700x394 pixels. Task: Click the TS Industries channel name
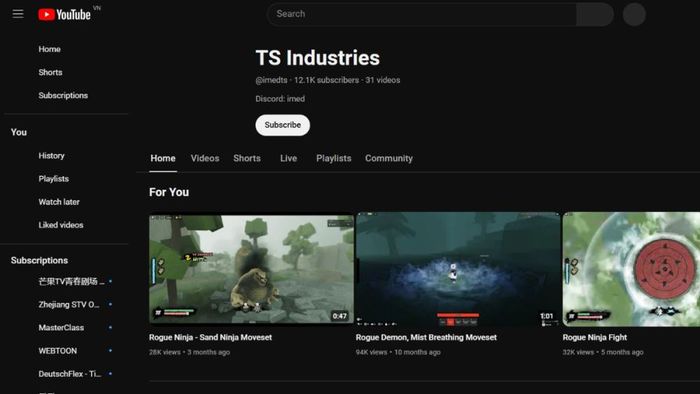coord(317,58)
